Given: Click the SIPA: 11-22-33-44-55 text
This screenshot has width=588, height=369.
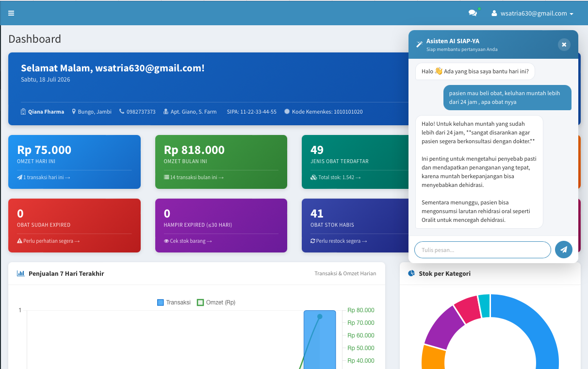Looking at the screenshot, I should 251,112.
